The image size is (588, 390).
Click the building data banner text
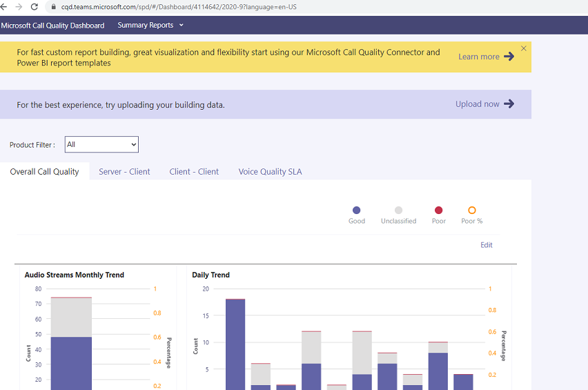click(121, 105)
